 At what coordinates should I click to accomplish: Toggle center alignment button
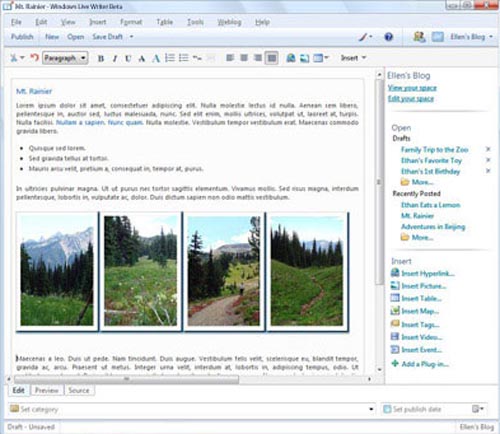[244, 58]
